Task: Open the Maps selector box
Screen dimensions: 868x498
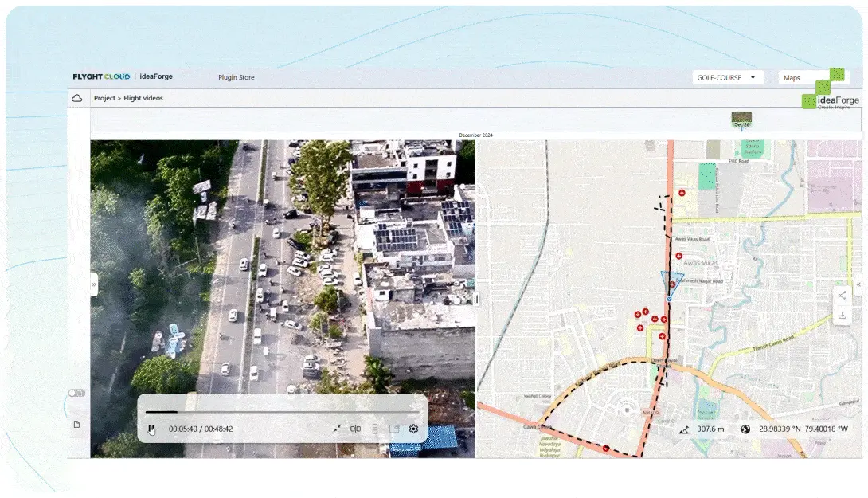Action: coord(813,77)
